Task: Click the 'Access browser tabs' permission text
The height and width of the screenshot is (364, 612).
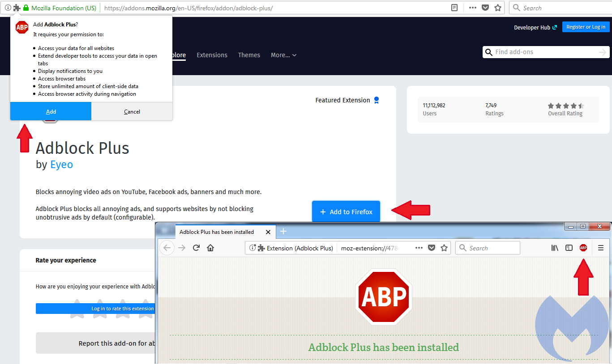Action: coord(62,79)
